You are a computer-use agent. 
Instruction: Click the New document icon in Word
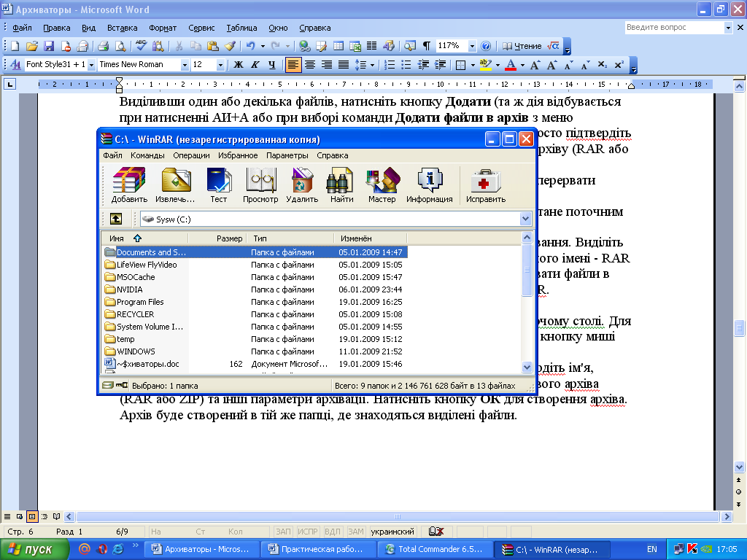pos(15,46)
